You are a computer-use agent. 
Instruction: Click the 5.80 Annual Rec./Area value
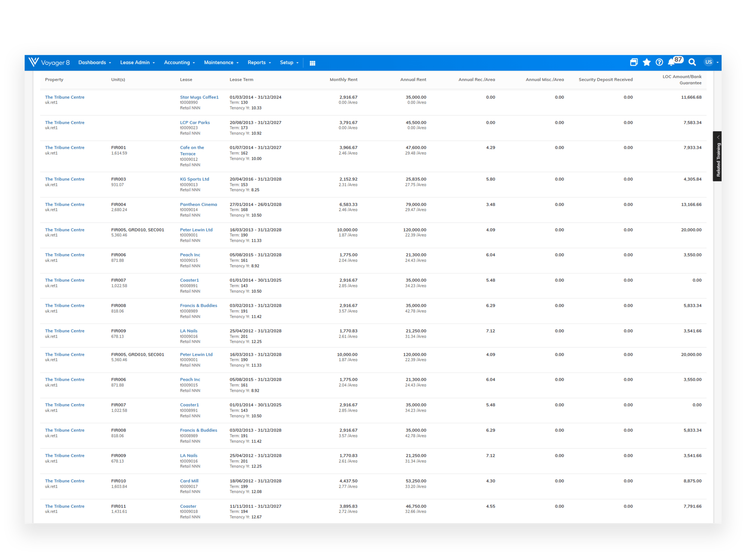490,179
